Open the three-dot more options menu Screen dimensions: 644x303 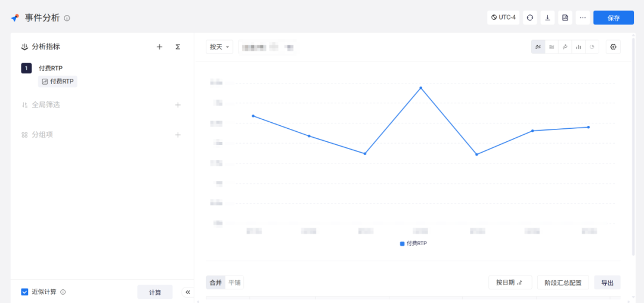[x=583, y=18]
